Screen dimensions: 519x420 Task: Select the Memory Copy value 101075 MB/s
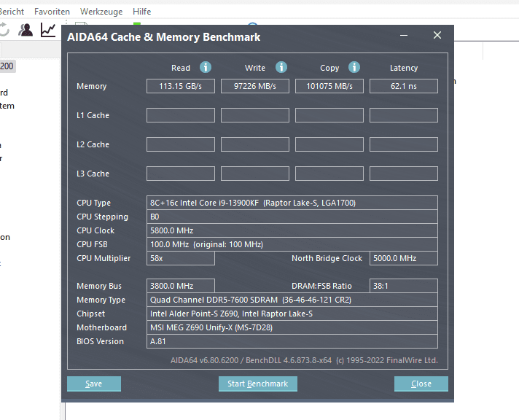(x=329, y=86)
